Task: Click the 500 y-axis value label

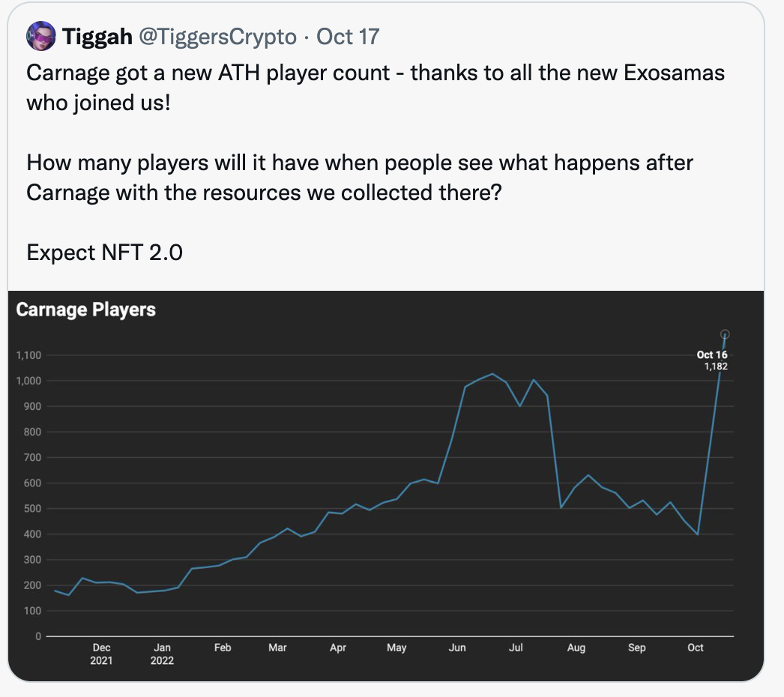Action: (x=32, y=509)
